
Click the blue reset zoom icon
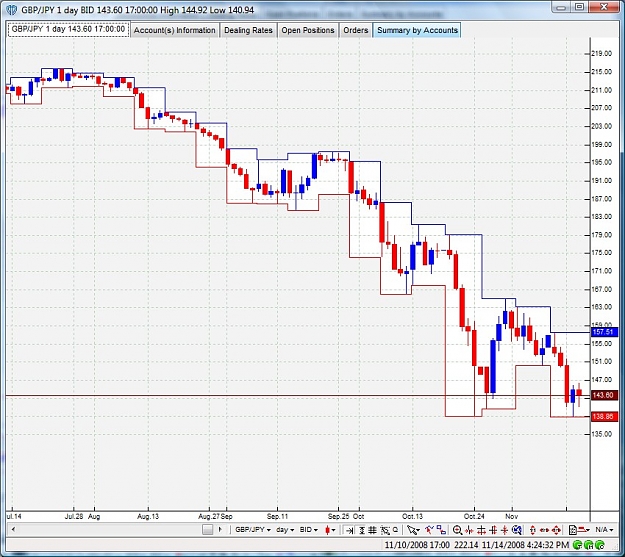tap(517, 530)
